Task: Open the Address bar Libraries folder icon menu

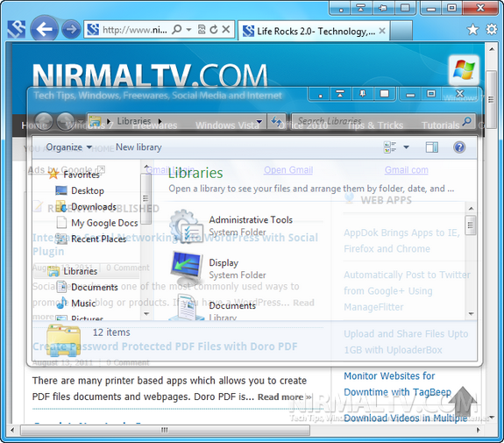Action: point(96,121)
